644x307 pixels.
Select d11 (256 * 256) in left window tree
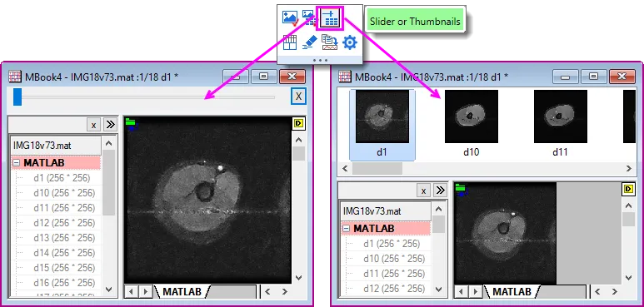(x=64, y=208)
